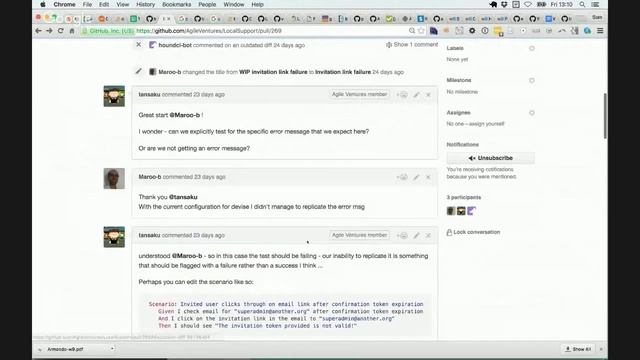Go back with the browser back arrow
This screenshot has height=360, width=640.
coord(38,31)
